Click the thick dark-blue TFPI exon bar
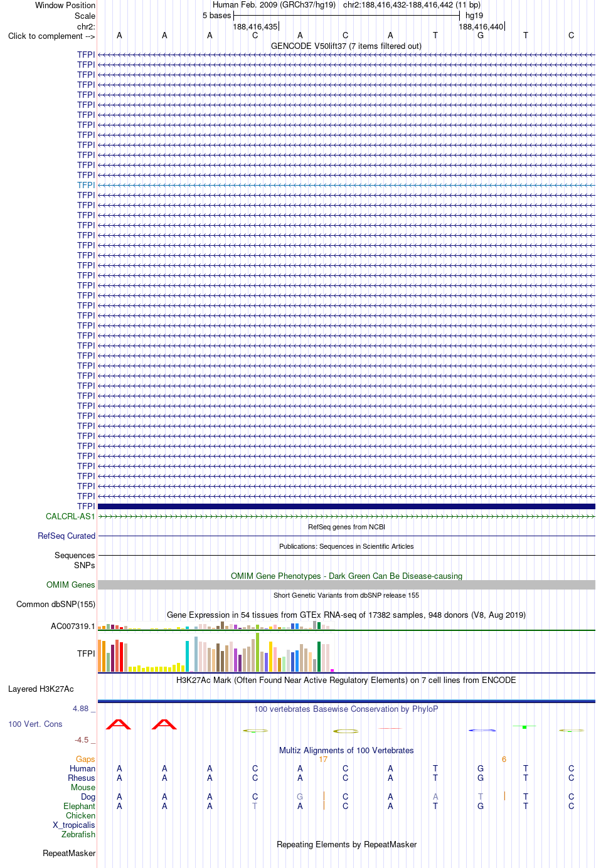 coord(346,506)
